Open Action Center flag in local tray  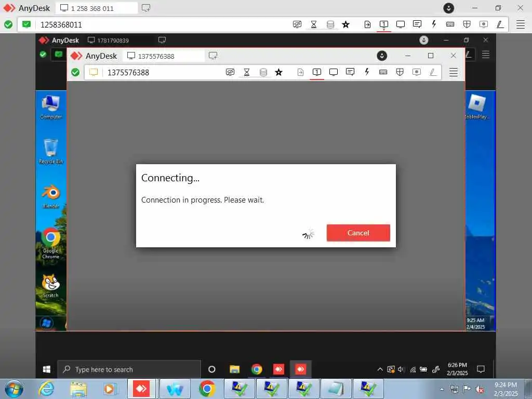467,389
